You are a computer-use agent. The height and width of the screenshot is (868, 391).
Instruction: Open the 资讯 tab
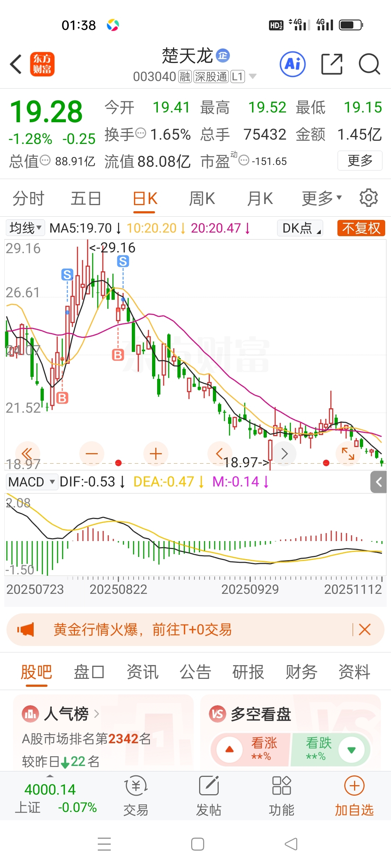tap(142, 672)
